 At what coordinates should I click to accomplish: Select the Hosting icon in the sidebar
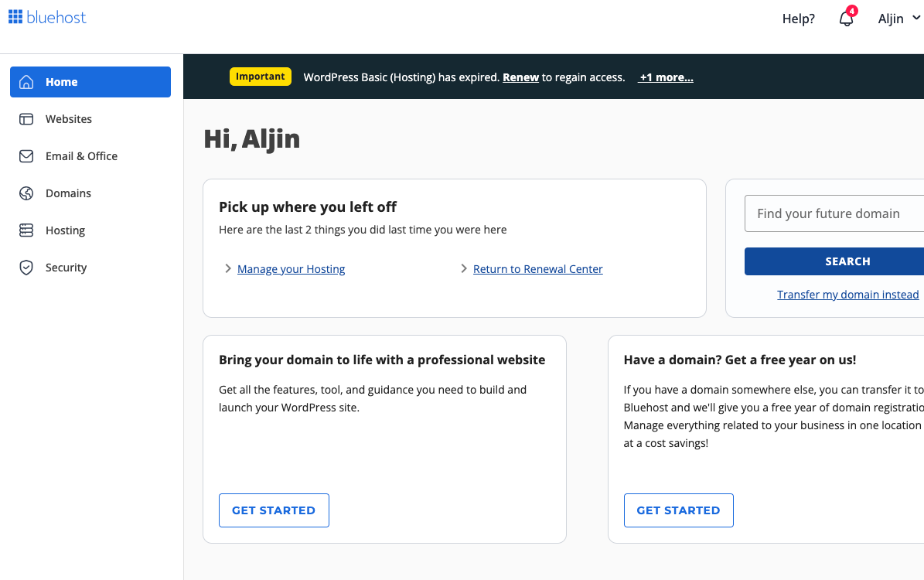click(x=28, y=230)
